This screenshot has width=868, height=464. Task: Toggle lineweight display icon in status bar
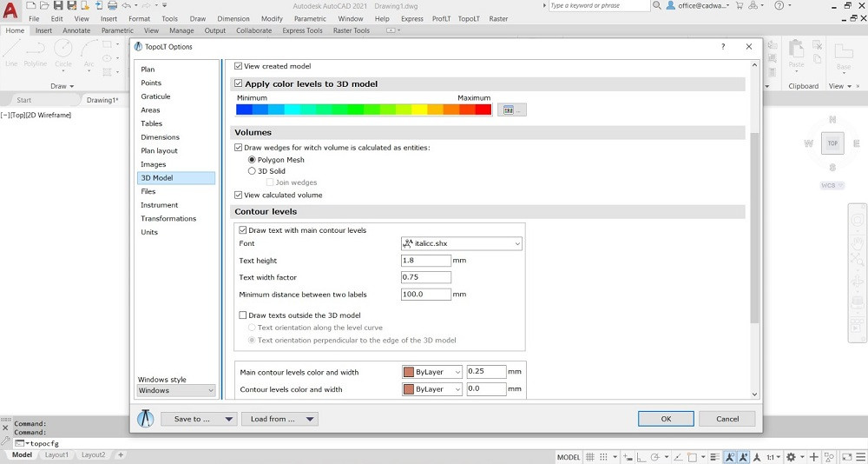point(715,457)
